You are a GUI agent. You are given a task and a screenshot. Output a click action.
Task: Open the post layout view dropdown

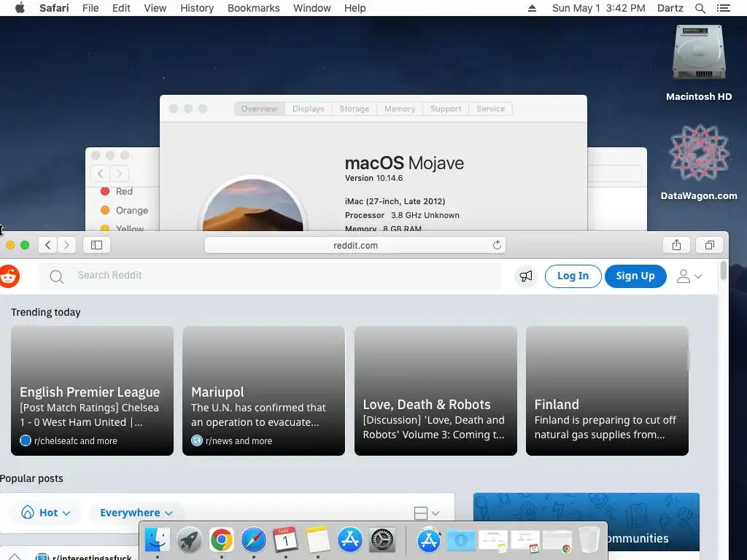point(426,513)
